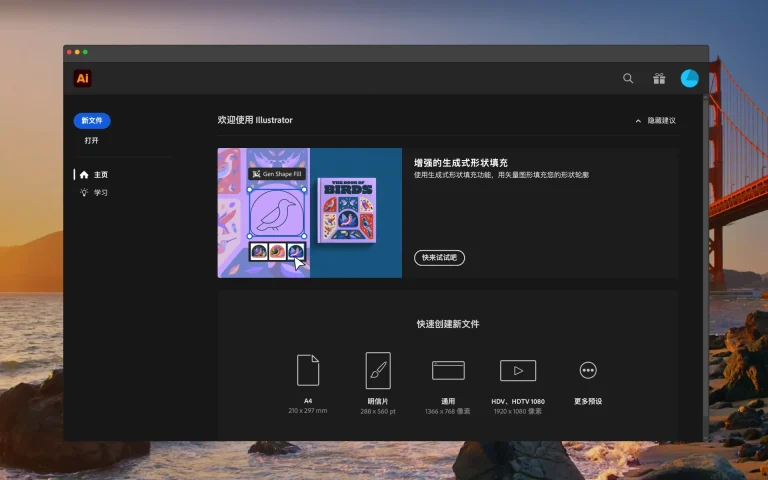Click the 288 x 560 pt size text
The width and height of the screenshot is (768, 480).
pos(378,411)
